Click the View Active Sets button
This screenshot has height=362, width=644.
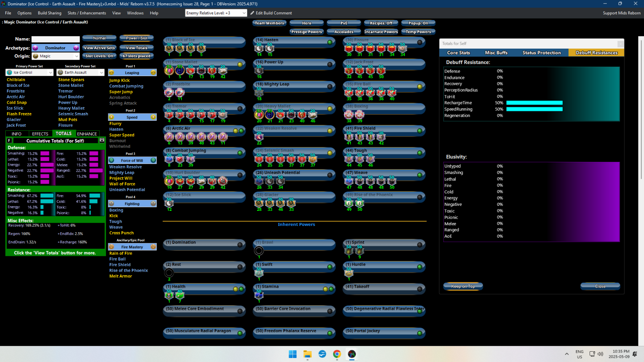click(99, 48)
